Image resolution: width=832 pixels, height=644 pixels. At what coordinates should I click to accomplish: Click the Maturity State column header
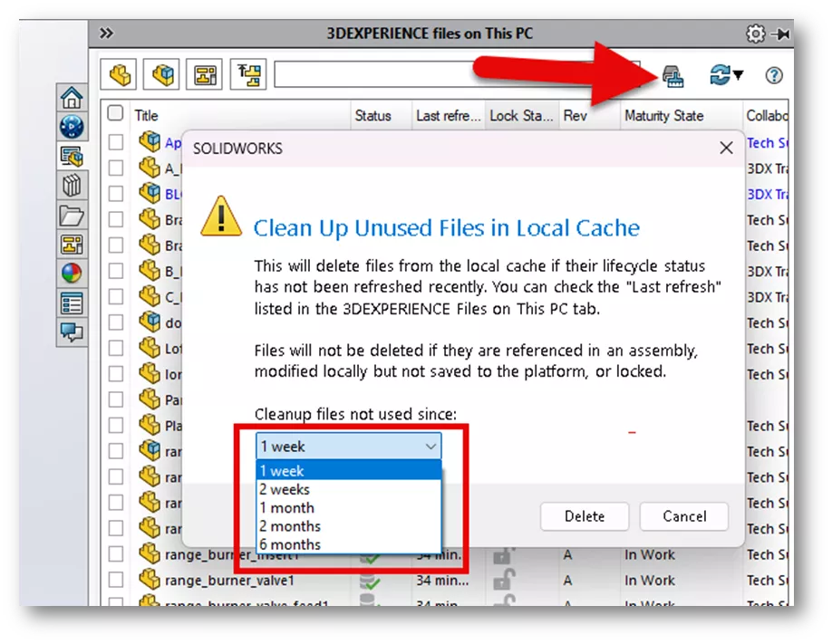point(663,115)
